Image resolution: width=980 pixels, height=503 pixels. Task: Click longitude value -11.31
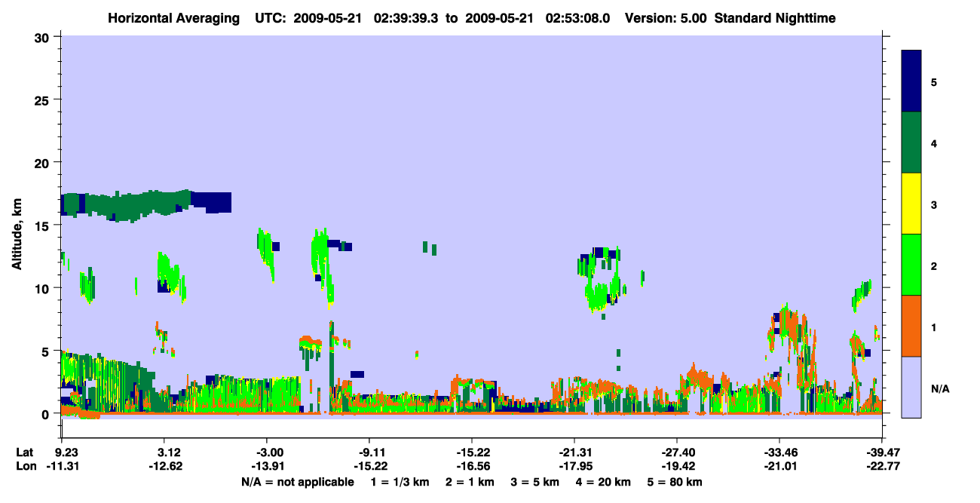pyautogui.click(x=62, y=466)
